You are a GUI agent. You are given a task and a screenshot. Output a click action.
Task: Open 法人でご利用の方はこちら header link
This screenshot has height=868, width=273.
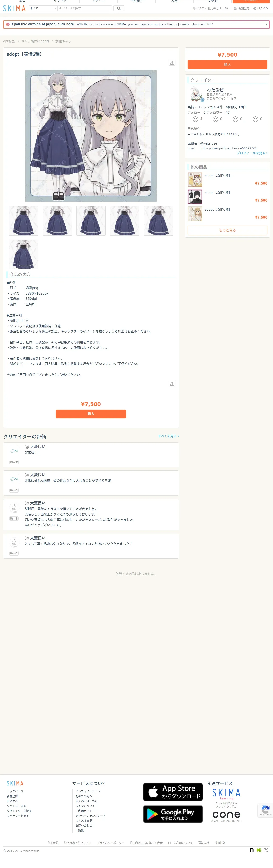click(211, 9)
